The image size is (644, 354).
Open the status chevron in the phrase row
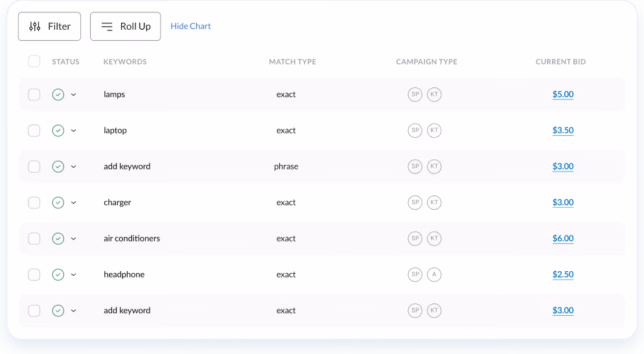[x=73, y=167]
